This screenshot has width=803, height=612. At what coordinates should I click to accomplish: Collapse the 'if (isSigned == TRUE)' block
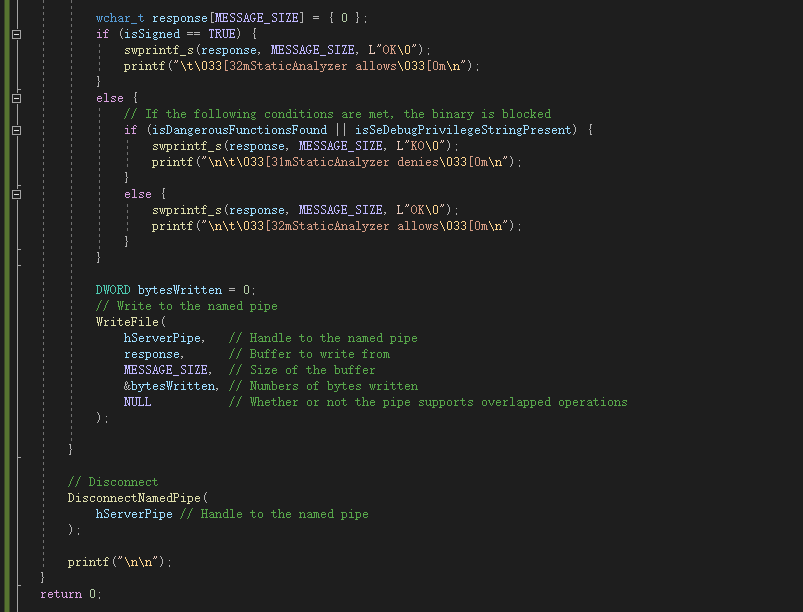point(16,34)
